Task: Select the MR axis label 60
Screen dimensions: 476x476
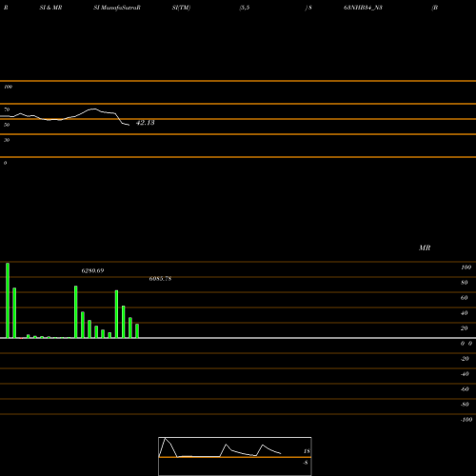Action: pyautogui.click(x=465, y=298)
